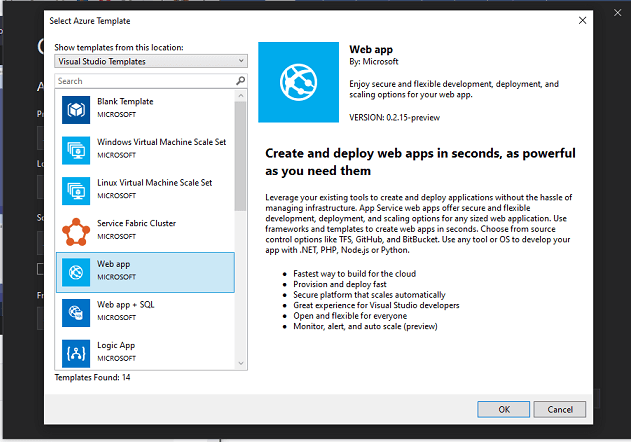The height and width of the screenshot is (442, 631).
Task: Click the Web app globe icon in list
Action: coord(76,272)
